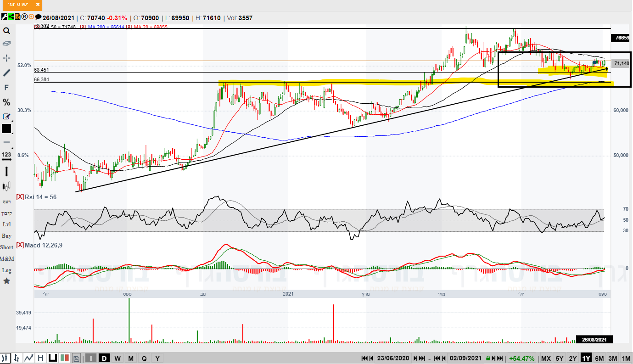Select the intraday 'I' interval

coord(91,358)
